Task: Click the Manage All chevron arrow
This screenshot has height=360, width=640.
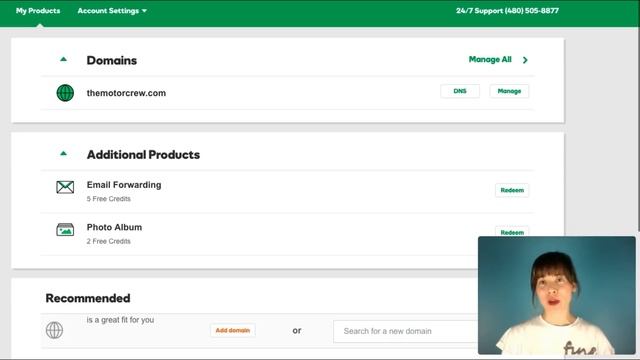Action: click(525, 60)
